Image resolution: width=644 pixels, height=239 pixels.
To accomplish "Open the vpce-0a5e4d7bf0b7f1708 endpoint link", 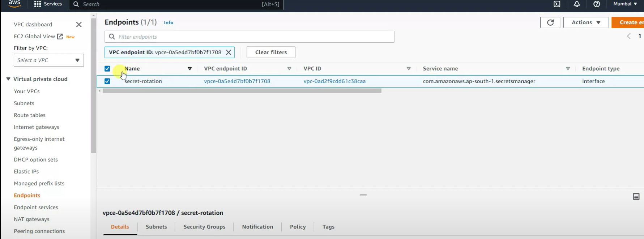I will pos(237,81).
